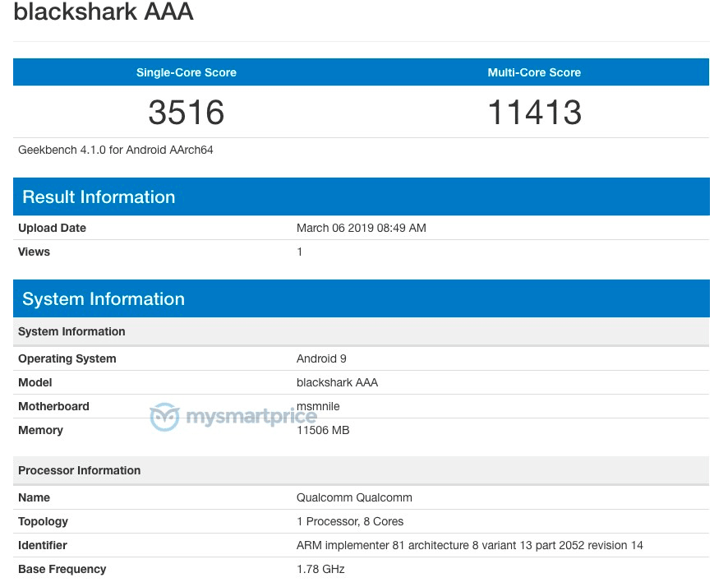728x587 pixels.
Task: Click the Result Information blue header
Action: click(99, 197)
